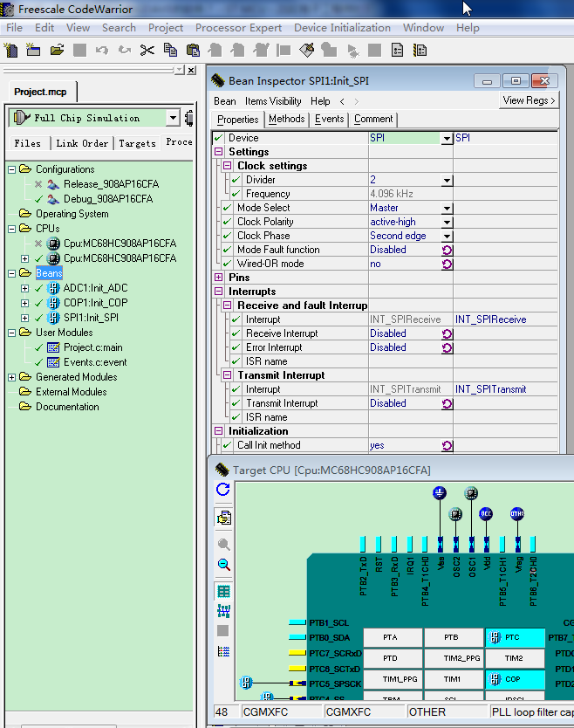Click the Paste clipboard toolbar icon

click(193, 50)
